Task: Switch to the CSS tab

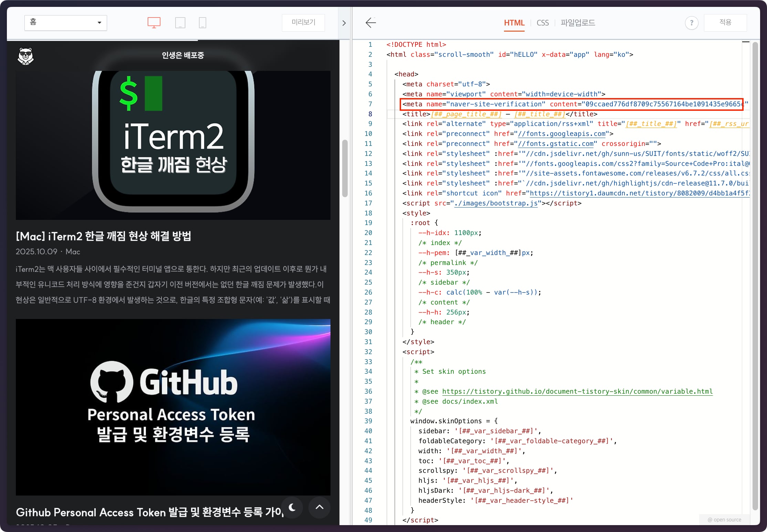Action: point(543,23)
